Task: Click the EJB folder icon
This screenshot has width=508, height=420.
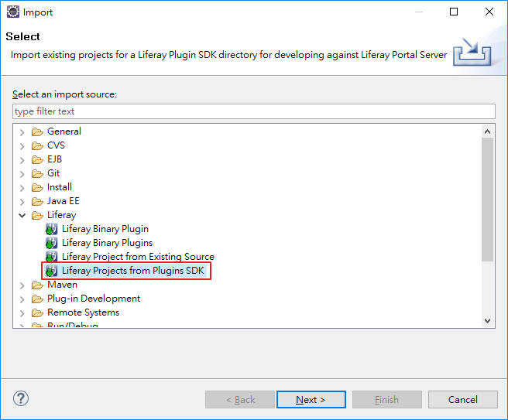Action: [x=37, y=159]
